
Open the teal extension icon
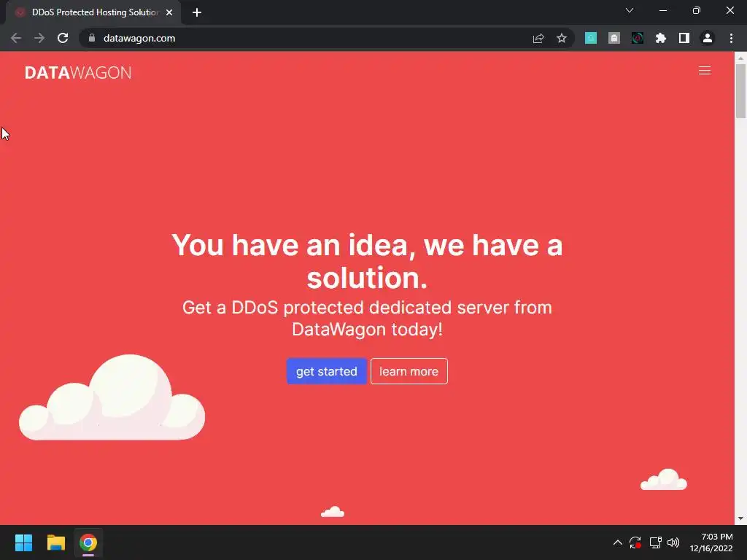click(x=591, y=38)
